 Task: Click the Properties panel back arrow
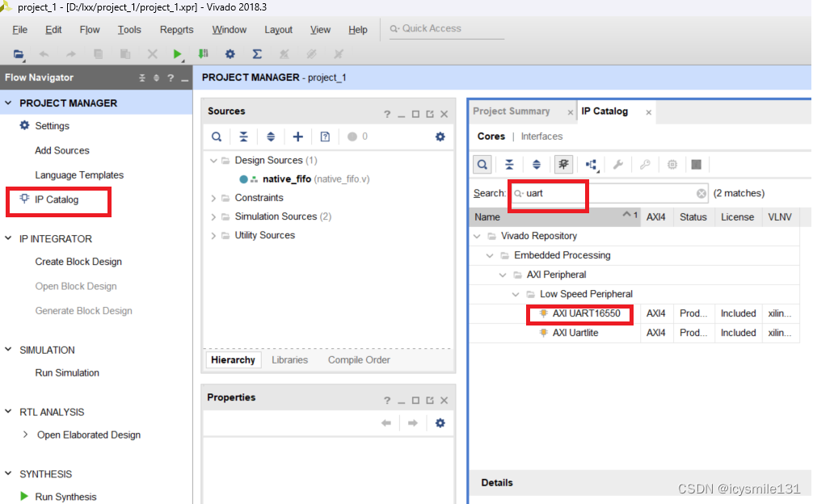[386, 423]
